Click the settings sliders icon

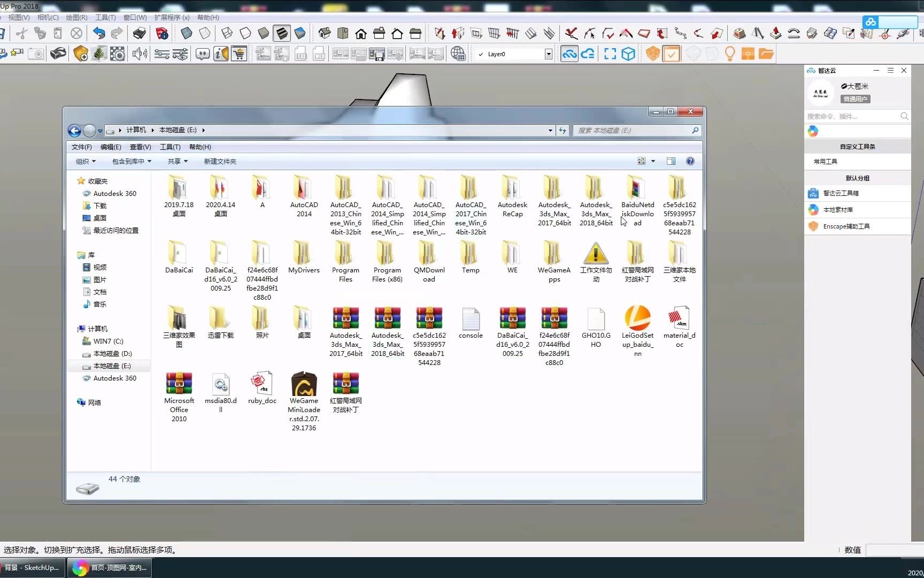[162, 54]
